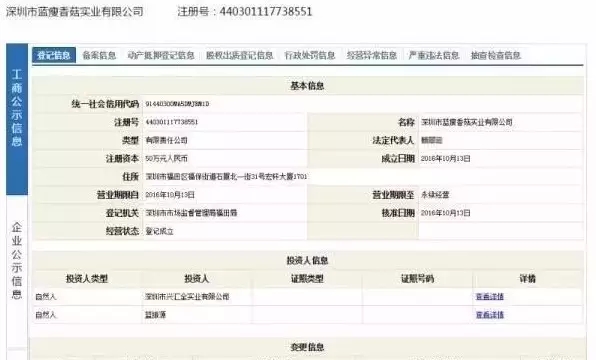Open the 抽查检查信息 tab
Image resolution: width=596 pixels, height=360 pixels.
(496, 56)
